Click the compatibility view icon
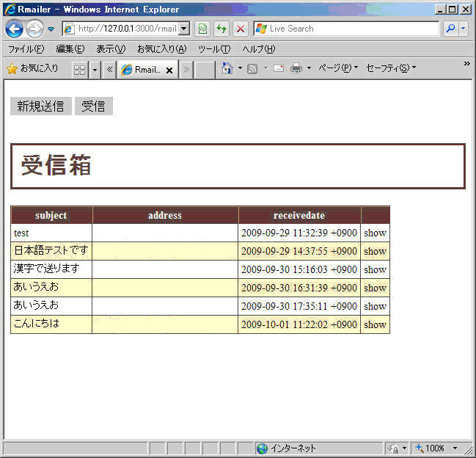The image size is (476, 458). pyautogui.click(x=202, y=29)
